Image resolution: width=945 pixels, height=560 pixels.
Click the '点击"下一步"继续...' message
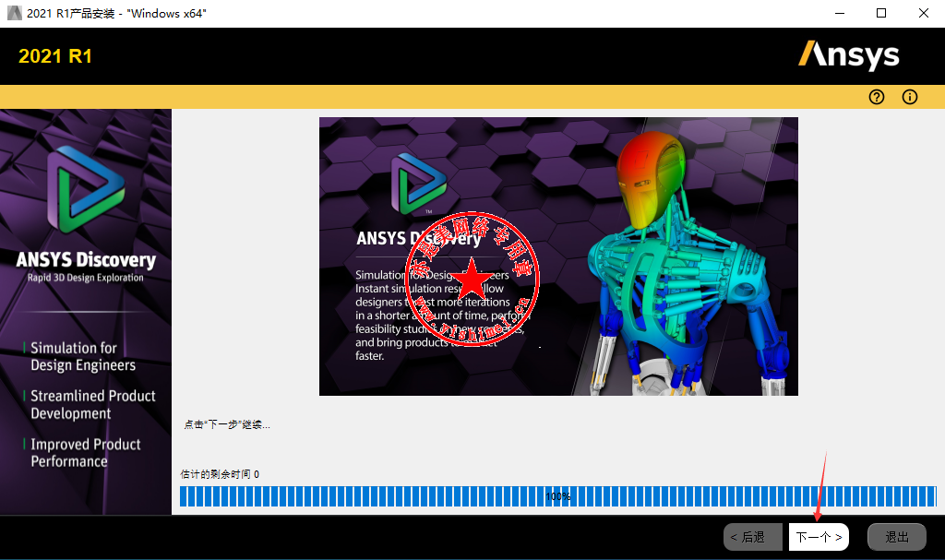(227, 424)
